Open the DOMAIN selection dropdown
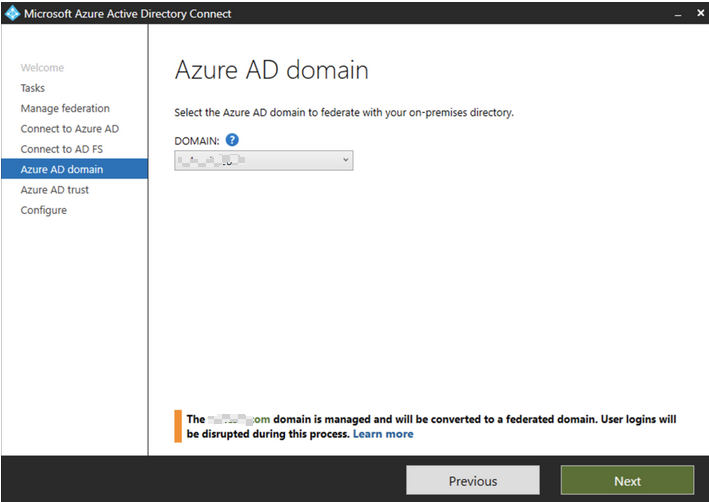 click(264, 160)
